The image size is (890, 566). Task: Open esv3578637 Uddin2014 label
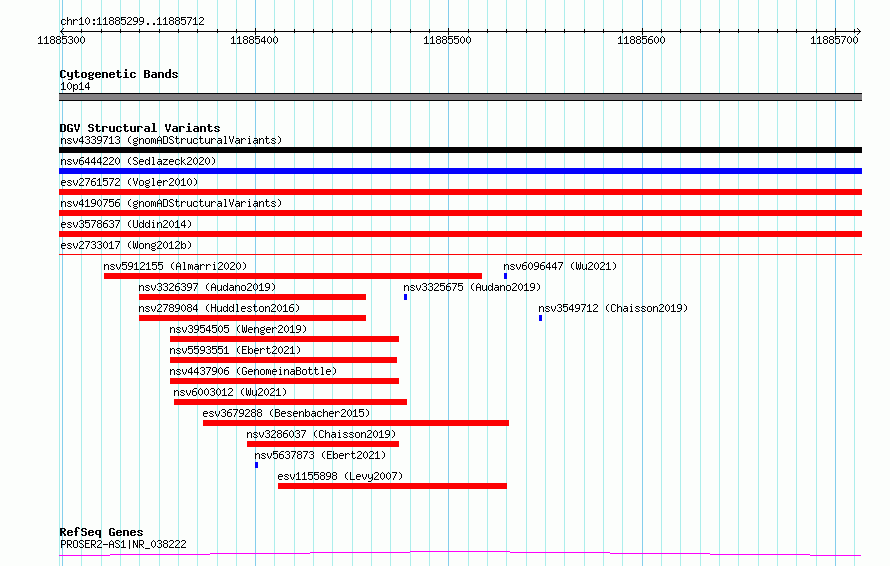point(126,224)
